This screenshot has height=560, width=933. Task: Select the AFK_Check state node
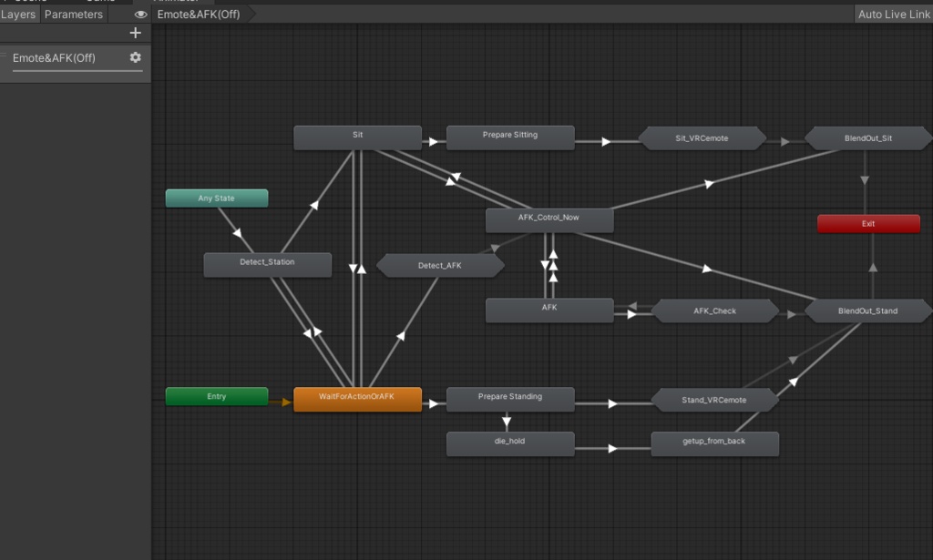click(x=715, y=311)
